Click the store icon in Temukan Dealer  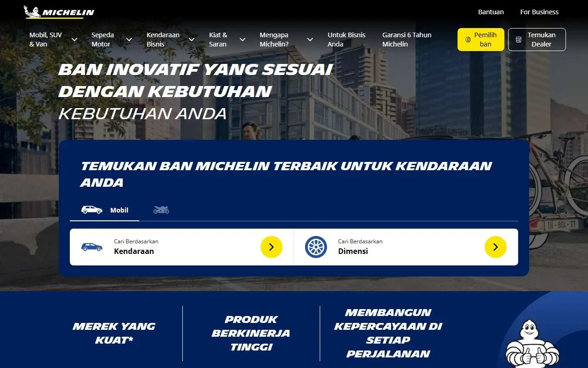tap(519, 40)
